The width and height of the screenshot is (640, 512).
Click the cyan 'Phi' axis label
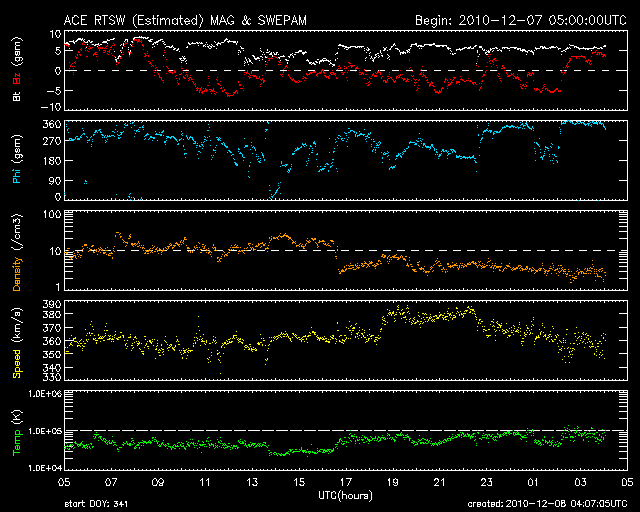coord(17,175)
